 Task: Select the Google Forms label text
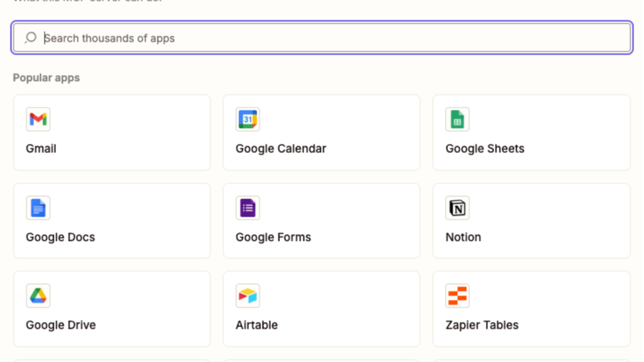273,237
